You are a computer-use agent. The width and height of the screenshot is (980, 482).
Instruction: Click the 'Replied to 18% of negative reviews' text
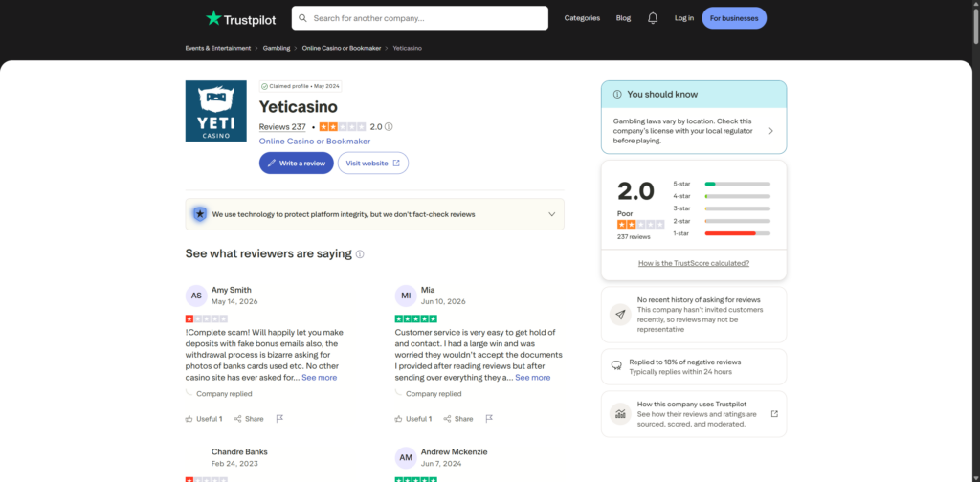(684, 362)
